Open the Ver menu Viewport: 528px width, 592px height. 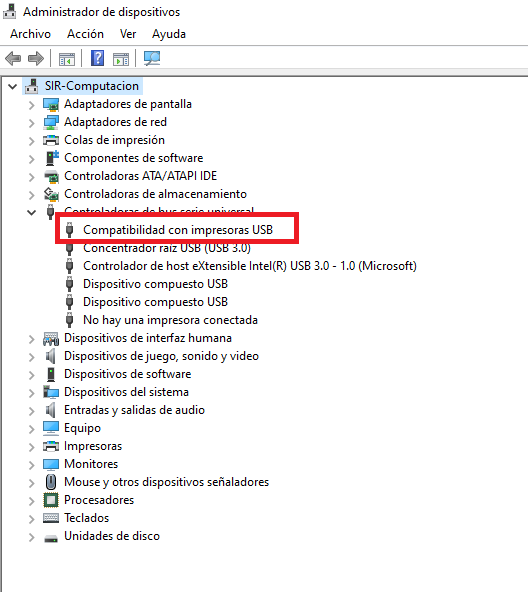click(128, 34)
